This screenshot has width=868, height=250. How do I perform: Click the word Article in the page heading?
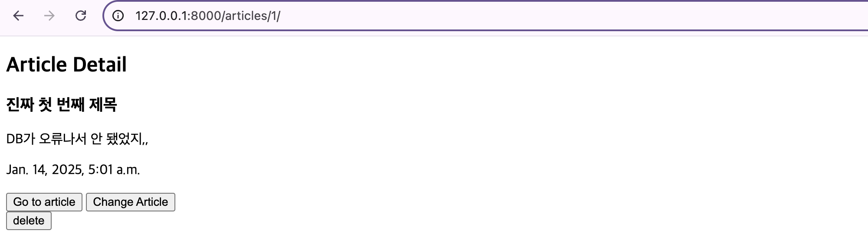(x=36, y=65)
